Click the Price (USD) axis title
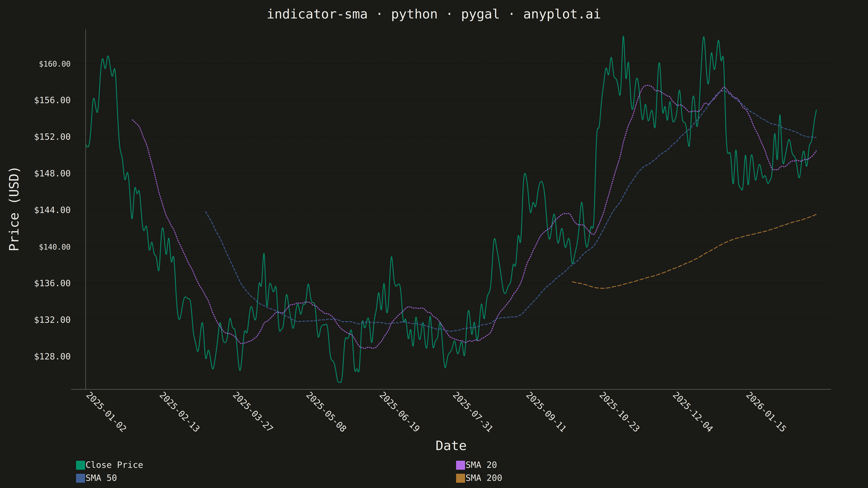 (14, 209)
